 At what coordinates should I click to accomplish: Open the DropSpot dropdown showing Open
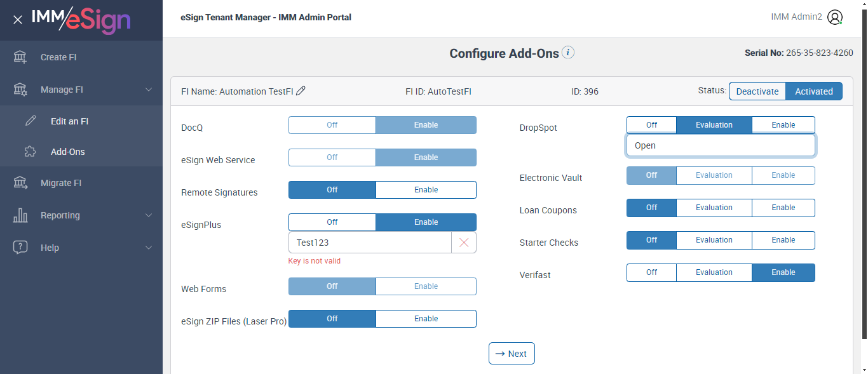point(721,145)
